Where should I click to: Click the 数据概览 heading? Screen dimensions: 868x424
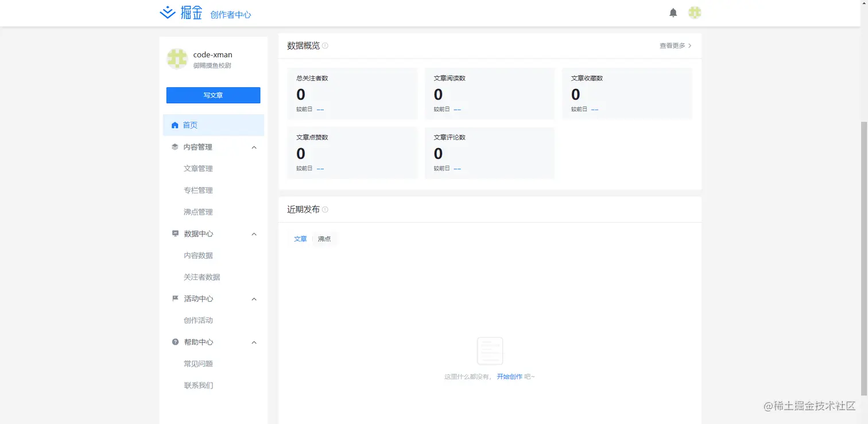click(x=304, y=46)
